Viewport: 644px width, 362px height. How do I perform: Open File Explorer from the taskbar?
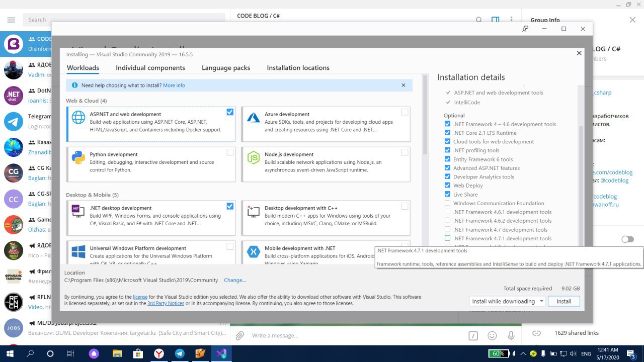(117, 353)
